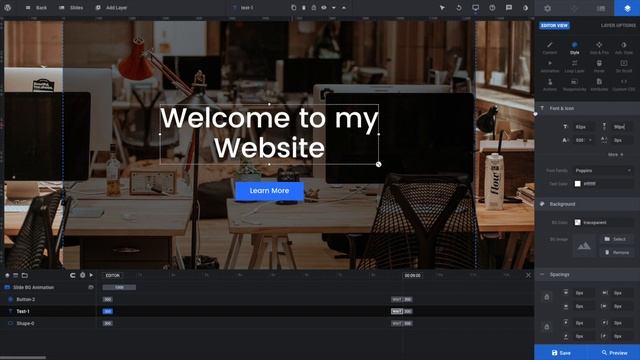Click the 00:09:00 timeline marker
640x360 pixels.
(x=412, y=276)
